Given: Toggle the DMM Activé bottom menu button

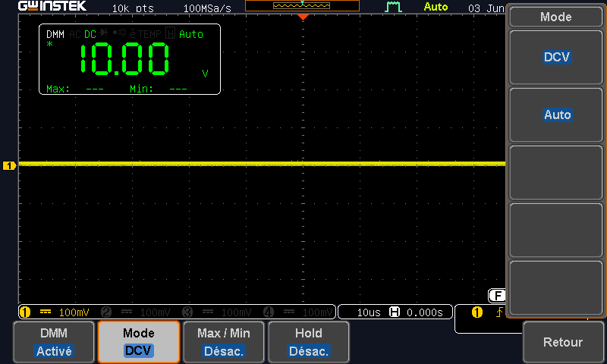Looking at the screenshot, I should (54, 342).
